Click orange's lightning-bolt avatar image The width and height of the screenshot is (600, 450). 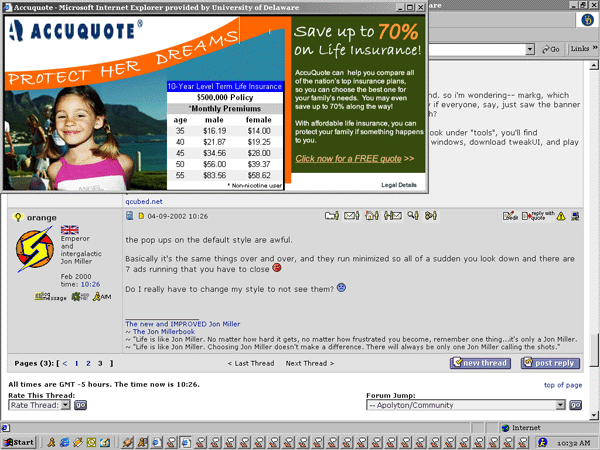35,249
